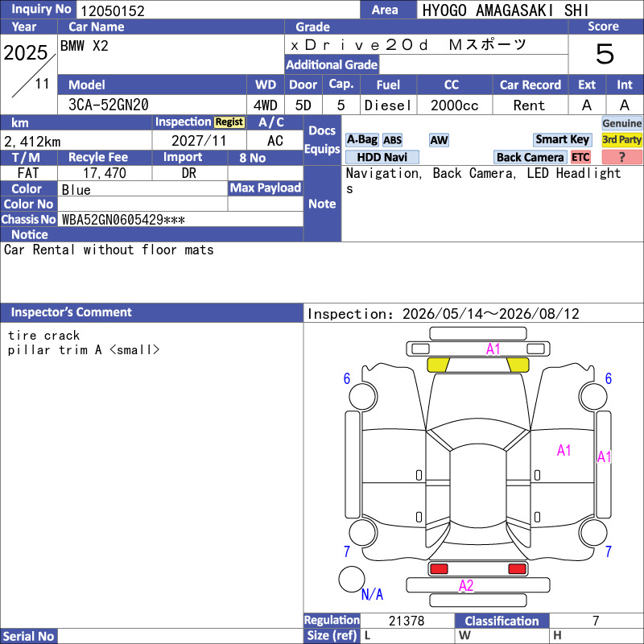This screenshot has width=644, height=644.
Task: Click the Back Camera badge
Action: [530, 157]
